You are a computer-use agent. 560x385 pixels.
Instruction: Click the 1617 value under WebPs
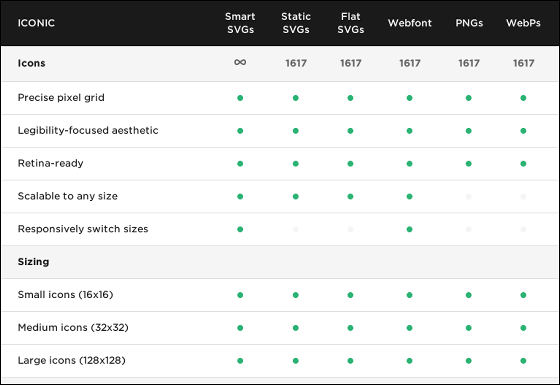coord(523,63)
